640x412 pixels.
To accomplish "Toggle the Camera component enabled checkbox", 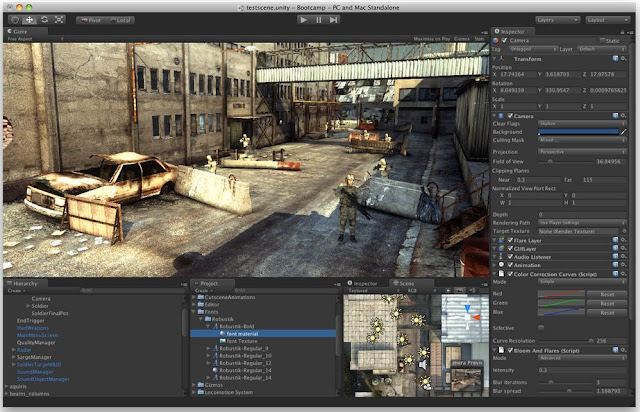I will 510,116.
